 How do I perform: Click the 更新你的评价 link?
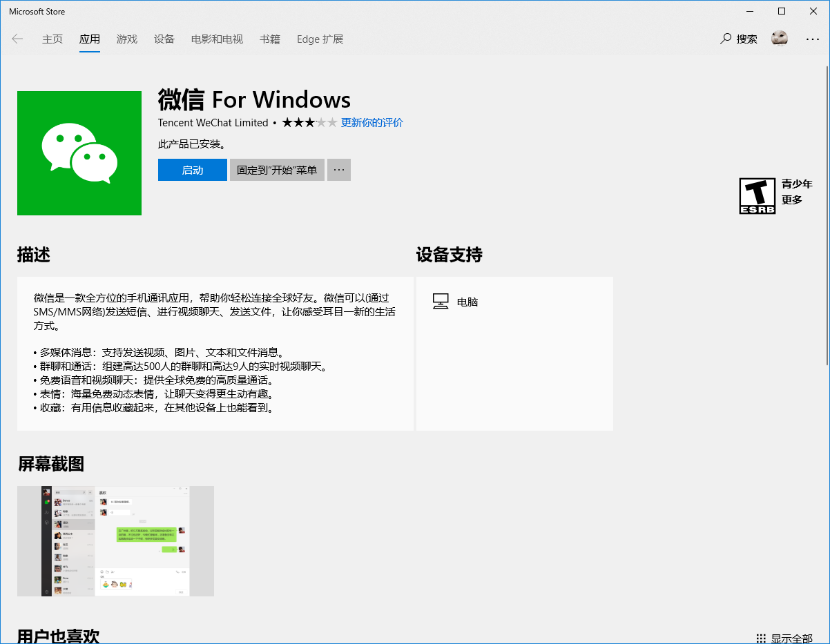pos(372,123)
